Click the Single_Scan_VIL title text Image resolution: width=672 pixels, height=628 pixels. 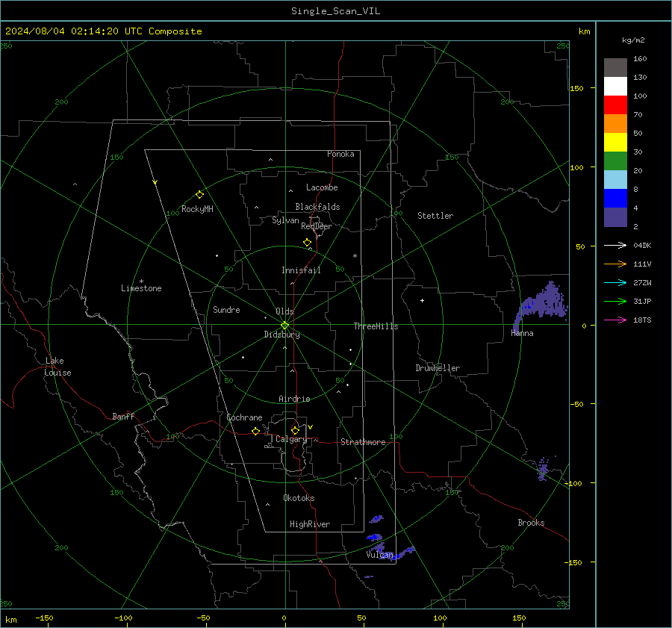coord(335,11)
